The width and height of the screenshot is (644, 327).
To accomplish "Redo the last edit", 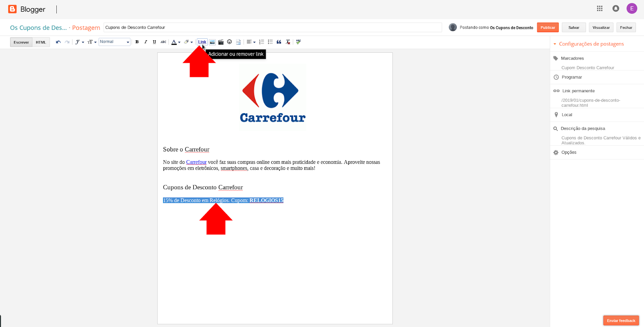I will click(67, 42).
